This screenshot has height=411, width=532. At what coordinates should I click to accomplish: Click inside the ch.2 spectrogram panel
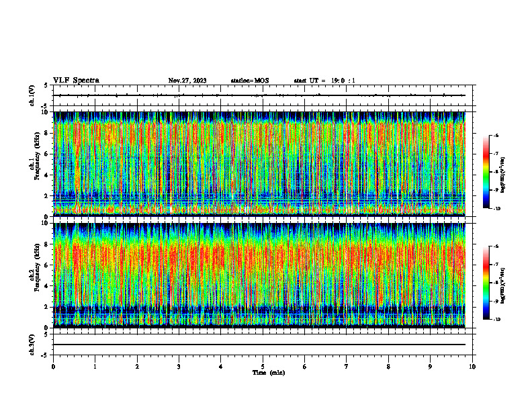[x=259, y=275]
